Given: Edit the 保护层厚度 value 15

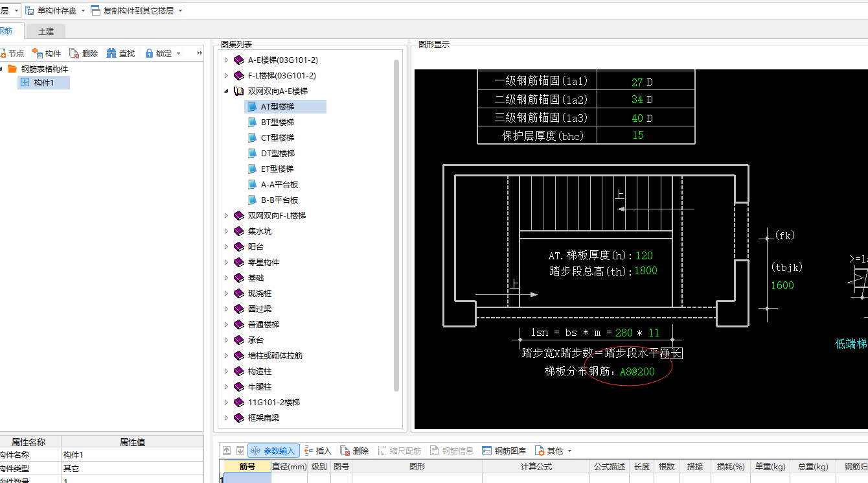Looking at the screenshot, I should pyautogui.click(x=638, y=135).
